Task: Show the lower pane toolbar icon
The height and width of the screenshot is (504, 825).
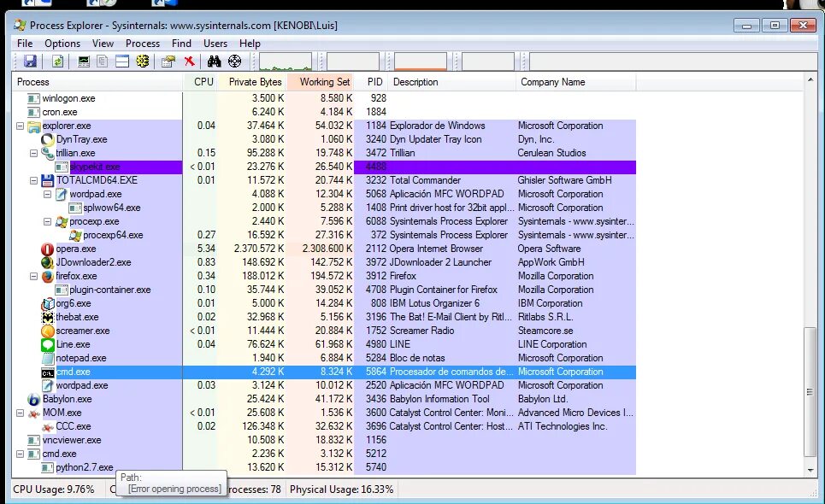Action: tap(122, 62)
